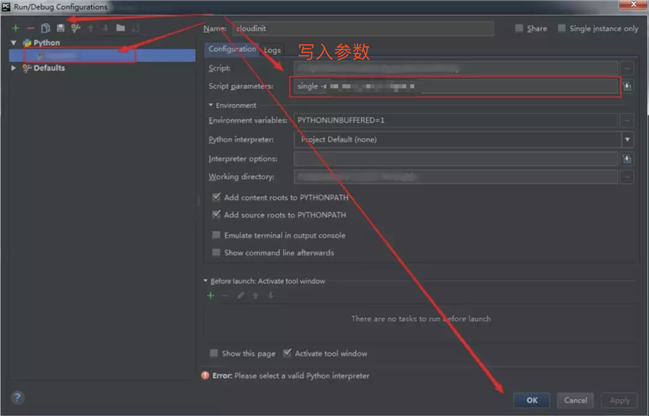Open the Python interpreter dropdown
The image size is (649, 416).
click(x=627, y=139)
